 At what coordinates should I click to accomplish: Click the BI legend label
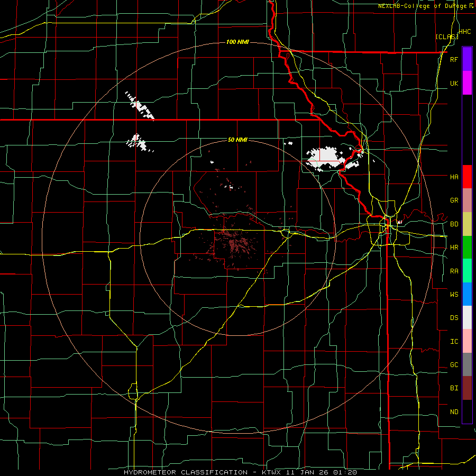454,388
